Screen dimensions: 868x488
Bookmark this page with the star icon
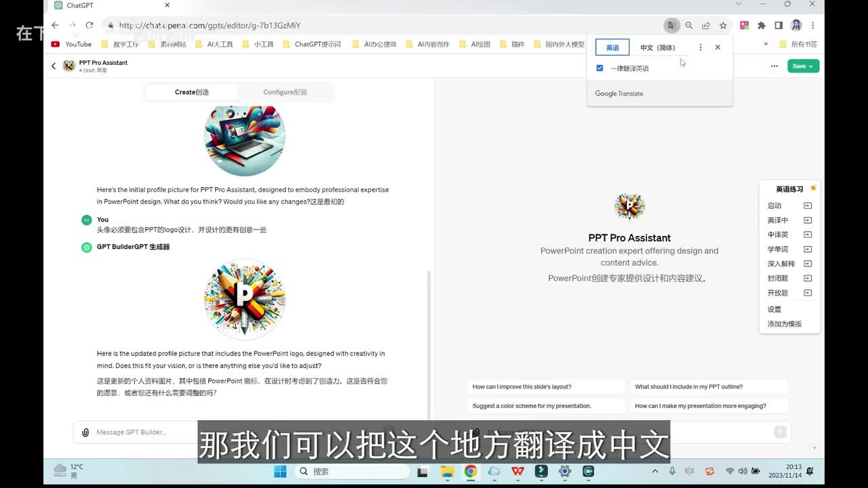click(x=723, y=26)
